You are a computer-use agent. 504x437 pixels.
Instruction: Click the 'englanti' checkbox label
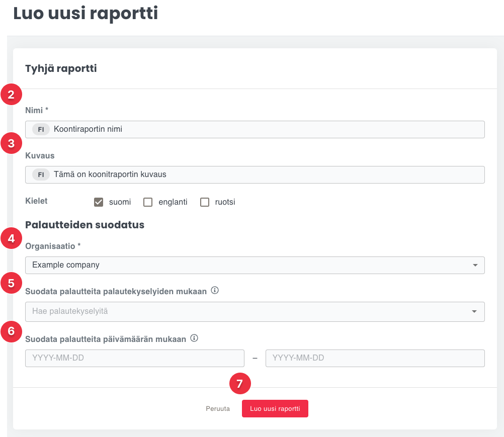[x=173, y=202]
